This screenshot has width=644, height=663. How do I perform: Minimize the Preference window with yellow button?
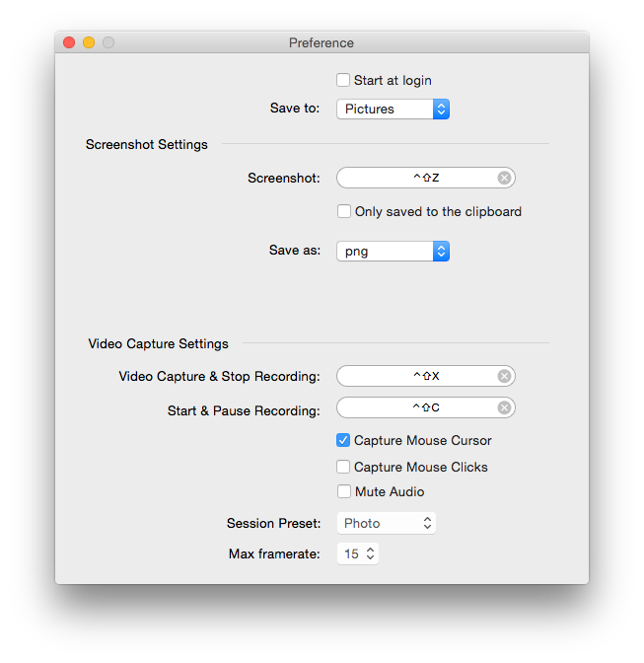tap(89, 42)
